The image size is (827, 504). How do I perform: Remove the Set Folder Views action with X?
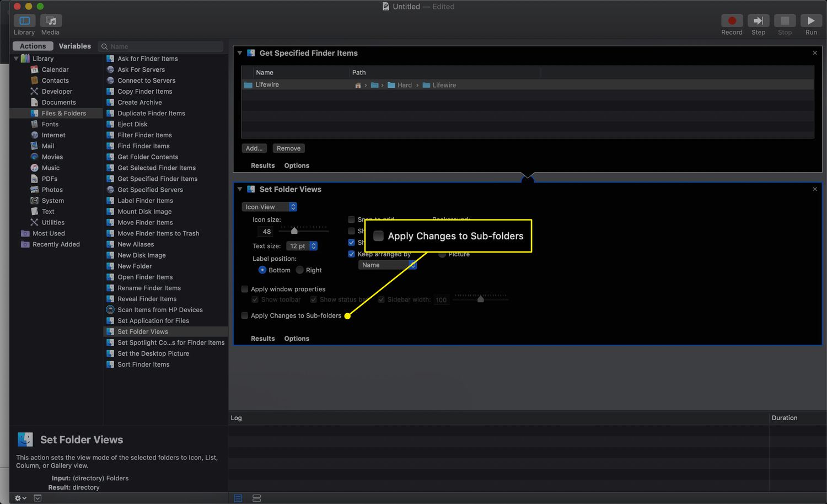[815, 189]
